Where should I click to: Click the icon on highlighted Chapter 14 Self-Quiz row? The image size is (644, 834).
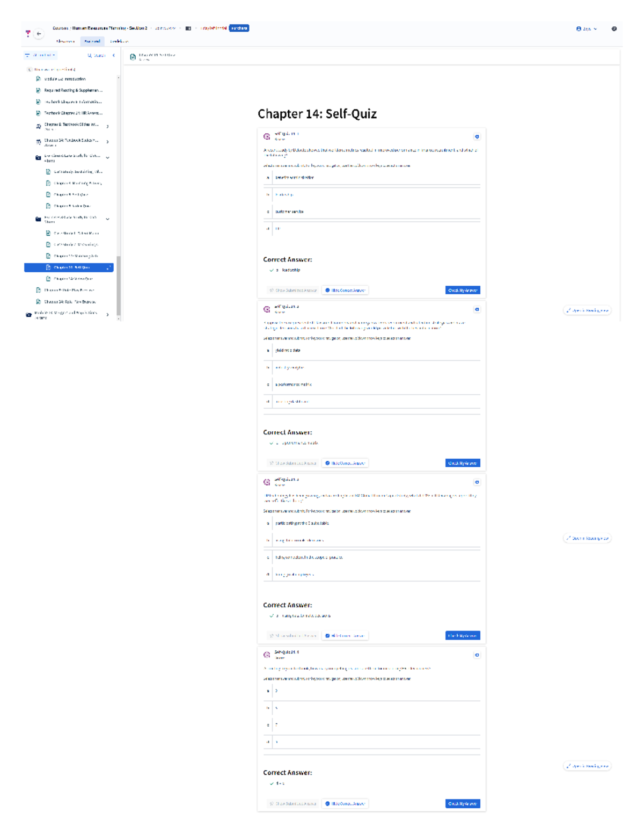click(x=48, y=267)
